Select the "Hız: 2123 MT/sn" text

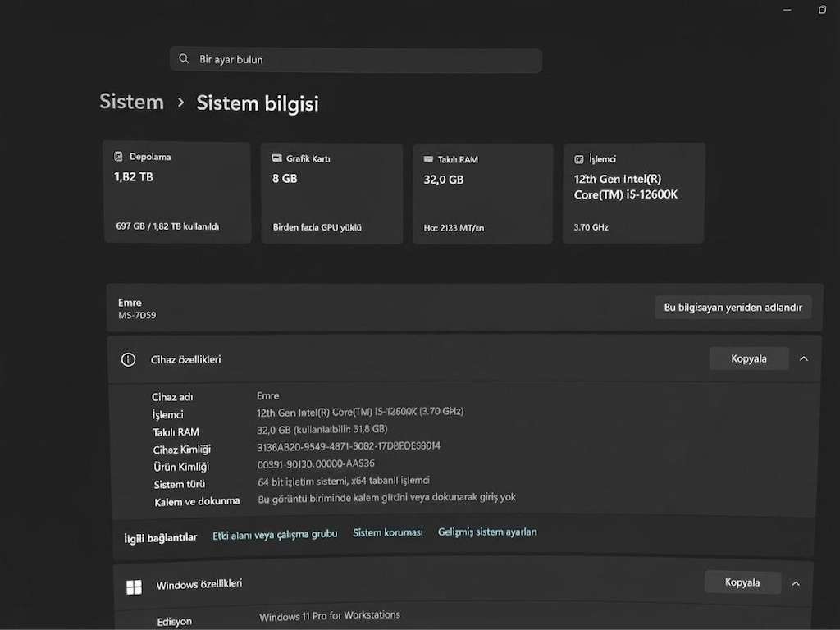tap(454, 228)
